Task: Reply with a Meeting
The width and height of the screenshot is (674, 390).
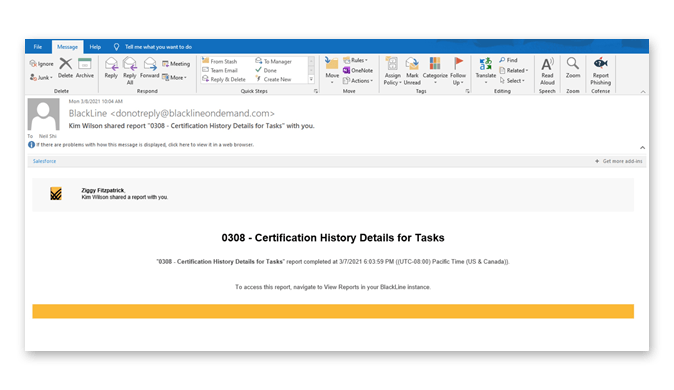Action: tap(176, 64)
